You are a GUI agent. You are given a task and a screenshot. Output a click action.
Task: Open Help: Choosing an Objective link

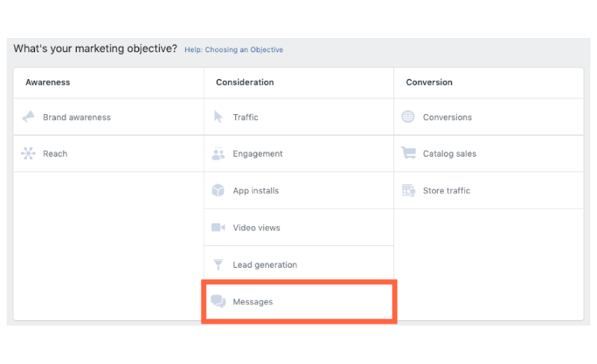point(234,50)
